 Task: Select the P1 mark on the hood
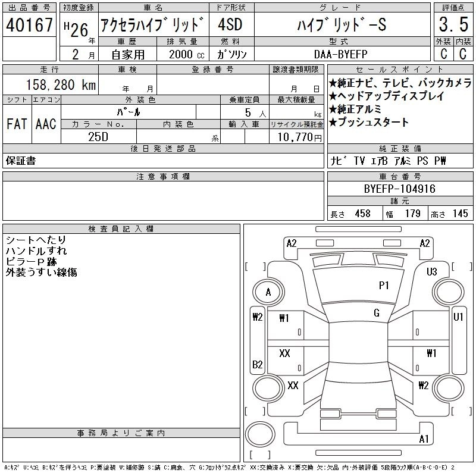[384, 286]
